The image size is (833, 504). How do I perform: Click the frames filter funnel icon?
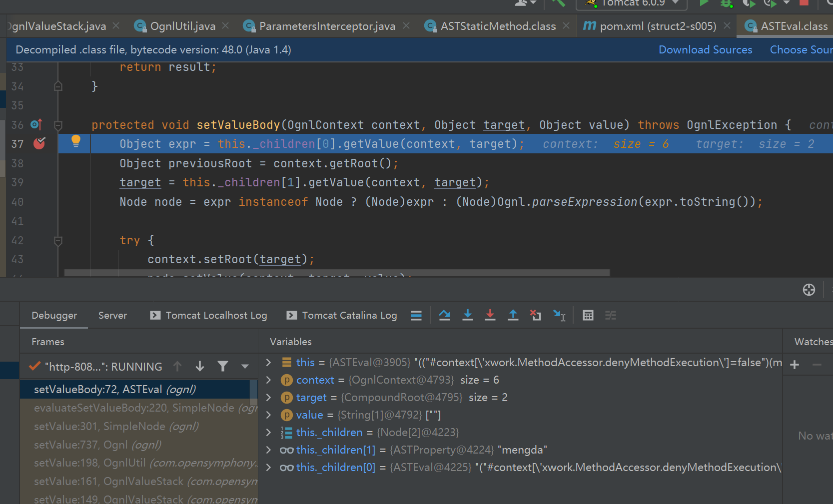223,367
